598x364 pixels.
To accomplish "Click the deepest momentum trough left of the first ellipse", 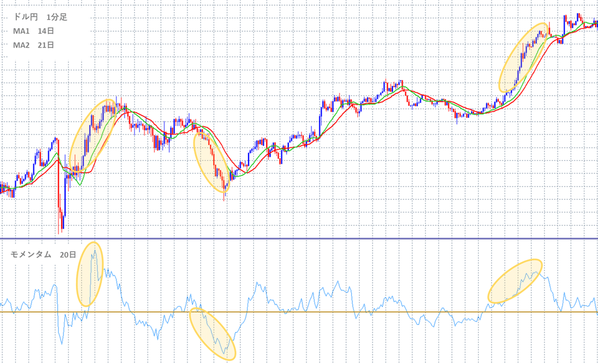I will 62,342.
